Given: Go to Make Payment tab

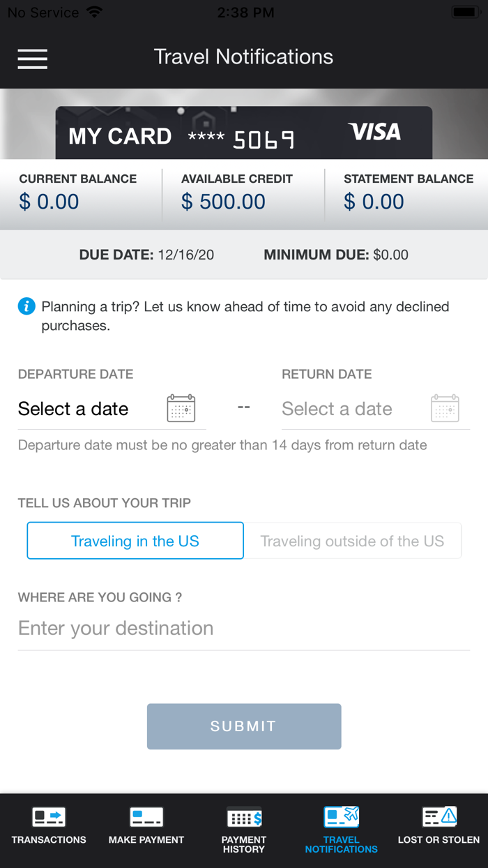Looking at the screenshot, I should pos(146,826).
